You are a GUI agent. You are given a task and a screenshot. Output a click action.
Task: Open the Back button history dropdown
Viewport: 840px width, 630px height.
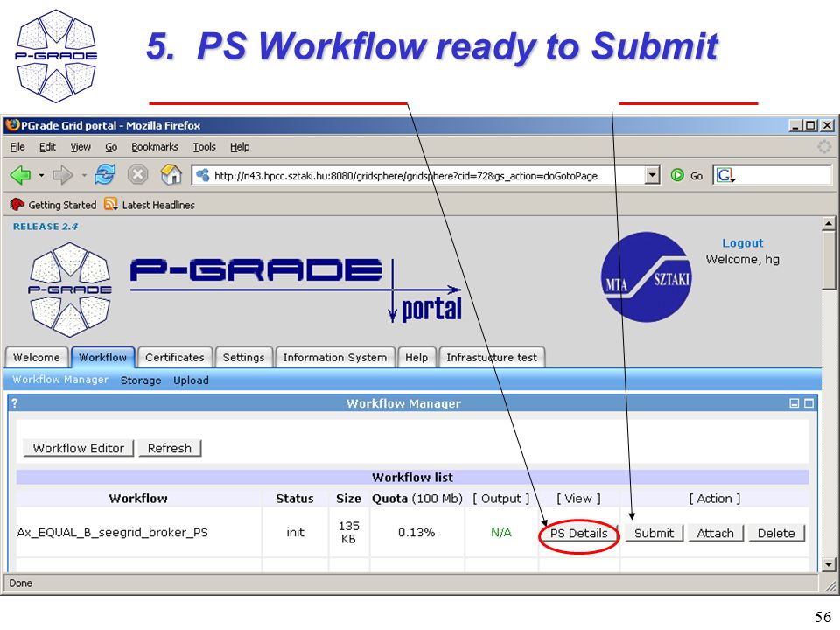click(x=41, y=175)
